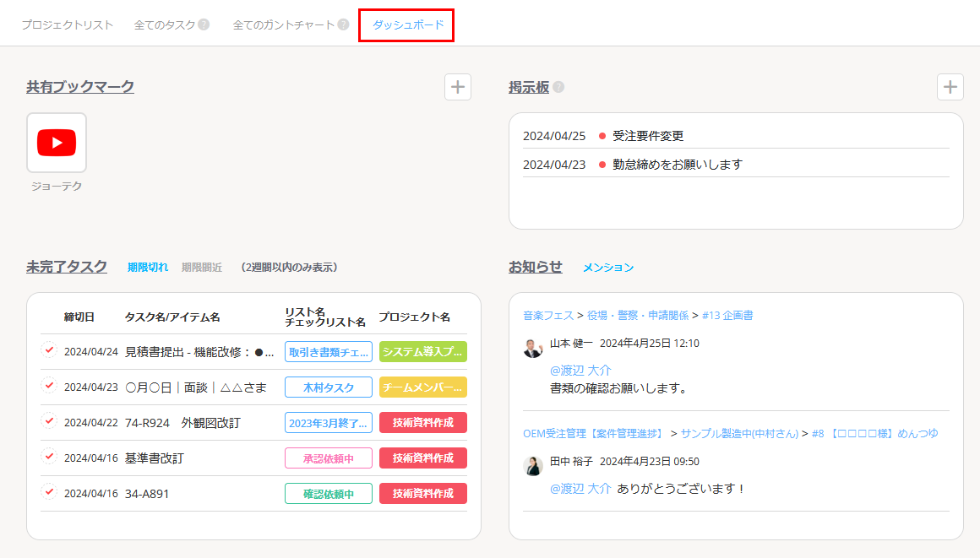
Task: Open the ジョーテク YouTube bookmark
Action: click(x=56, y=143)
